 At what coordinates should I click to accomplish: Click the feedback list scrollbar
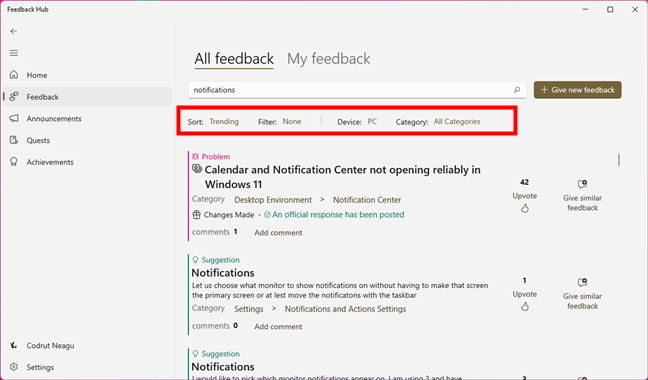pyautogui.click(x=619, y=160)
